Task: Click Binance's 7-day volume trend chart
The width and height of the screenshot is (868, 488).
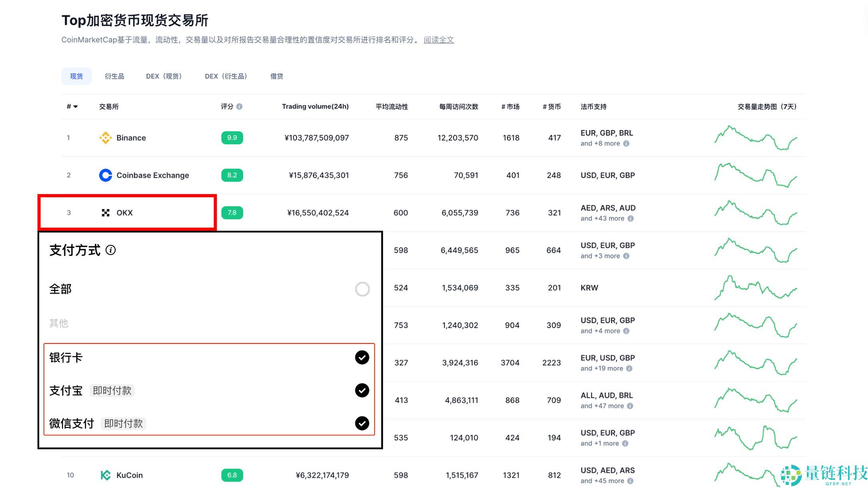Action: [x=755, y=138]
